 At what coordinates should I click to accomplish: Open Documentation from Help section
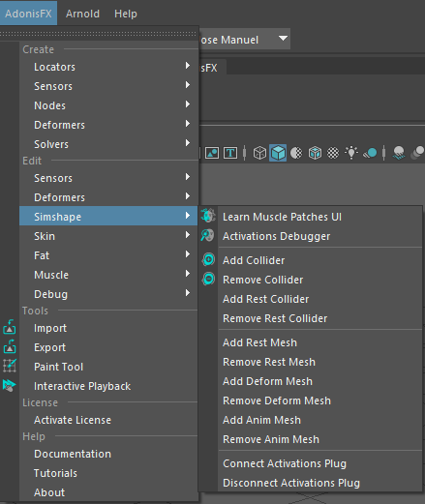[x=108, y=454]
